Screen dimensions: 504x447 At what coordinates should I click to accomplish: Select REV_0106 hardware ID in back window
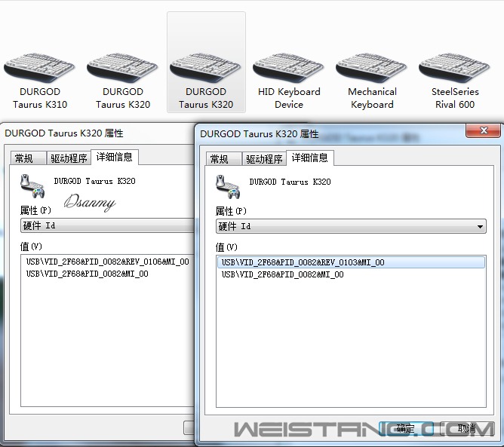(x=108, y=262)
